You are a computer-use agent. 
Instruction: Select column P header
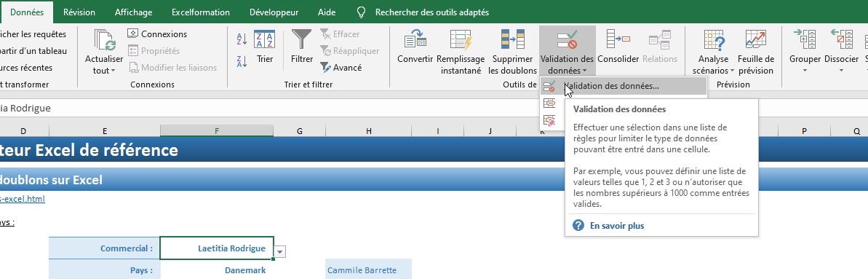click(804, 131)
